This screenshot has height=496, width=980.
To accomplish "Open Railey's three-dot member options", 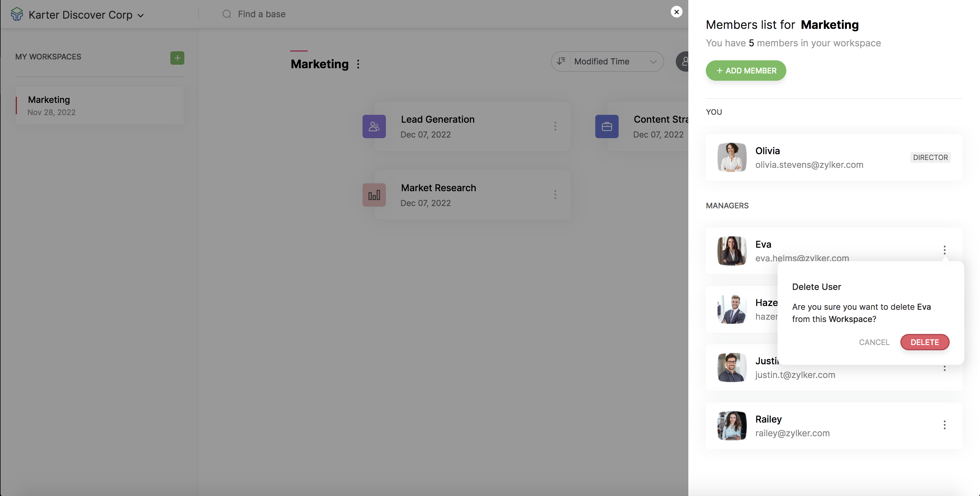I will pyautogui.click(x=944, y=425).
